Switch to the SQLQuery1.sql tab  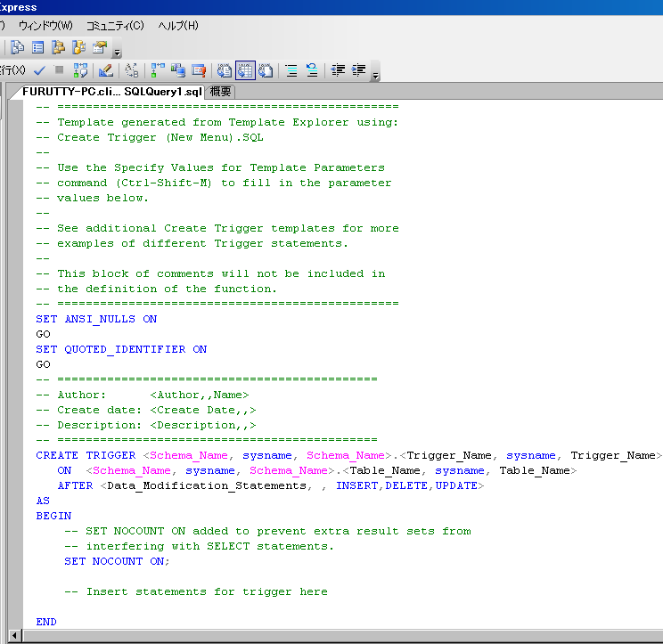pyautogui.click(x=112, y=92)
